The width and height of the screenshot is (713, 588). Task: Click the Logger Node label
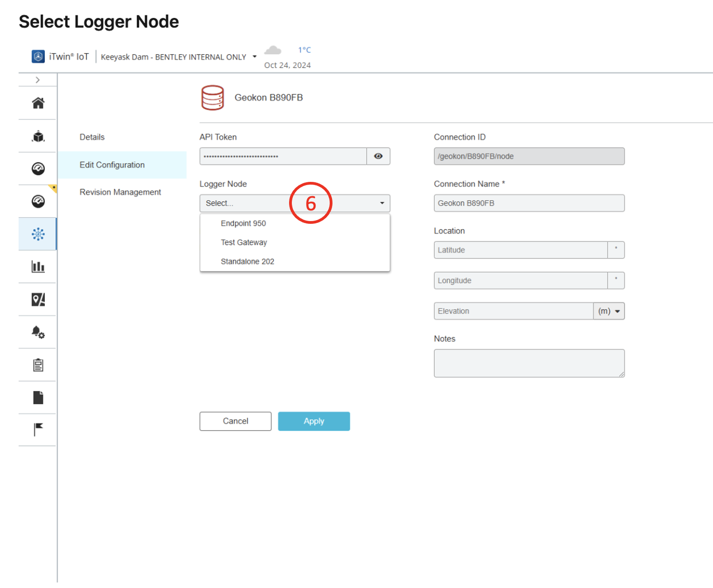click(x=223, y=184)
